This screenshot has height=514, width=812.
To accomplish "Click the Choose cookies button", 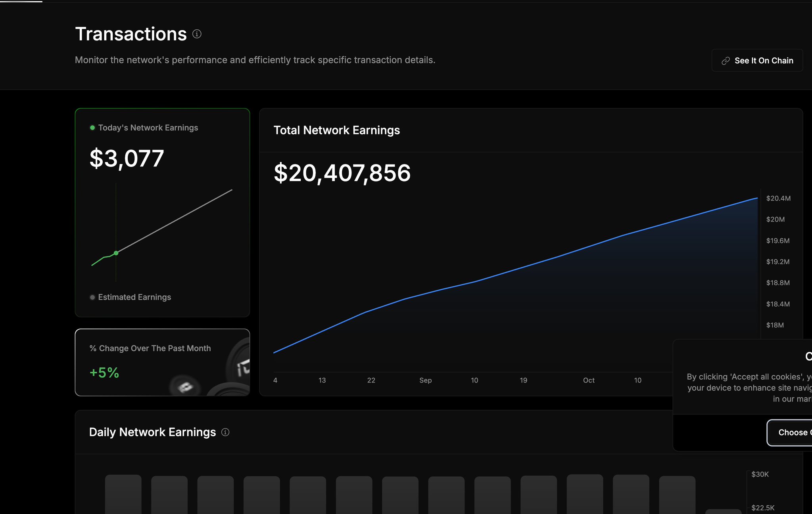I will [x=792, y=432].
